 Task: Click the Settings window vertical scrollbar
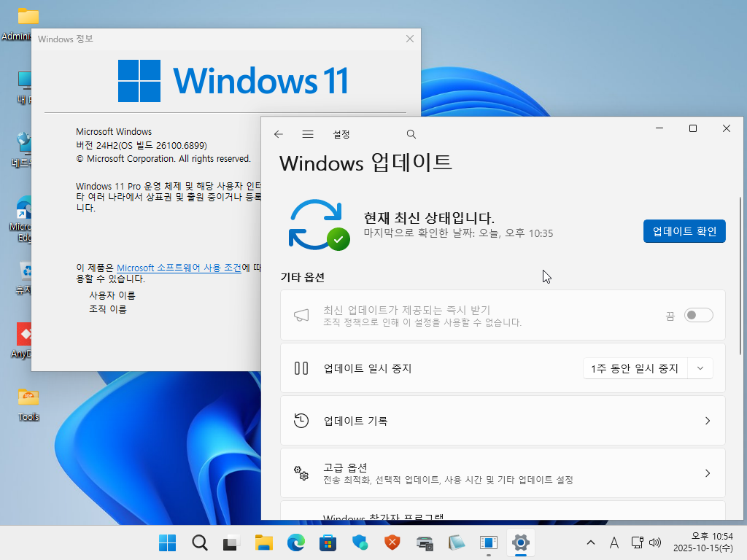pyautogui.click(x=740, y=276)
